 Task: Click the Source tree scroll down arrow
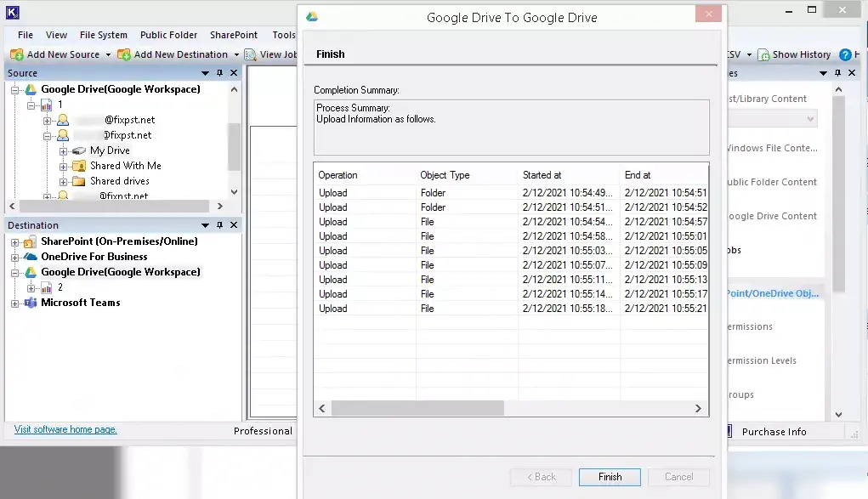tap(234, 191)
